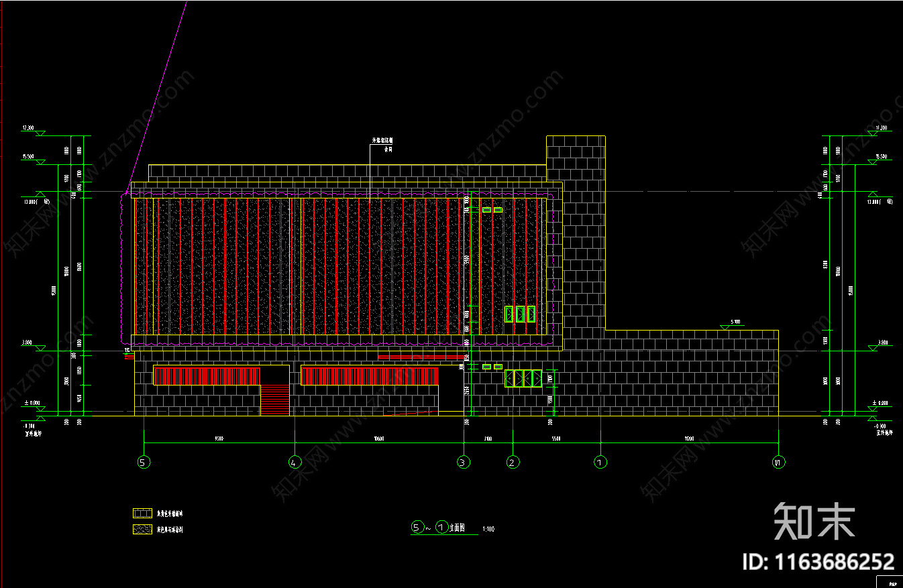Select the red stair hatch between louver panels

point(274,400)
